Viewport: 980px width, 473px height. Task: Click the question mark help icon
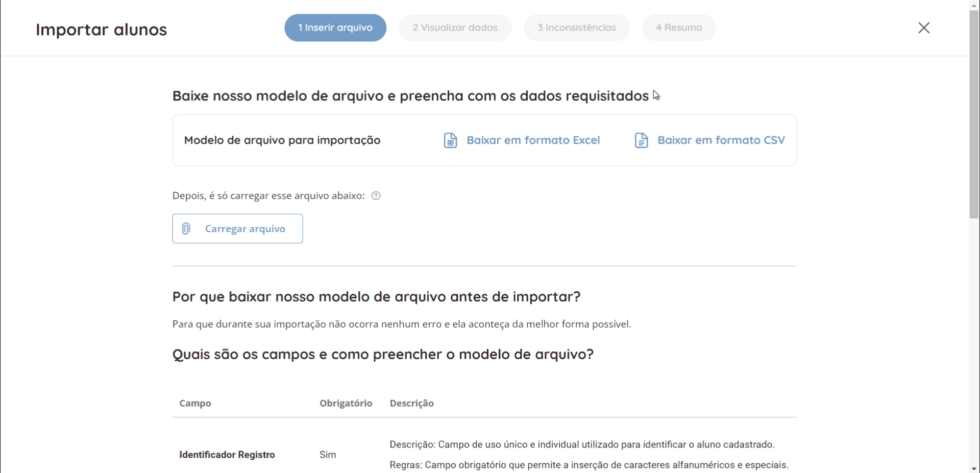point(376,196)
